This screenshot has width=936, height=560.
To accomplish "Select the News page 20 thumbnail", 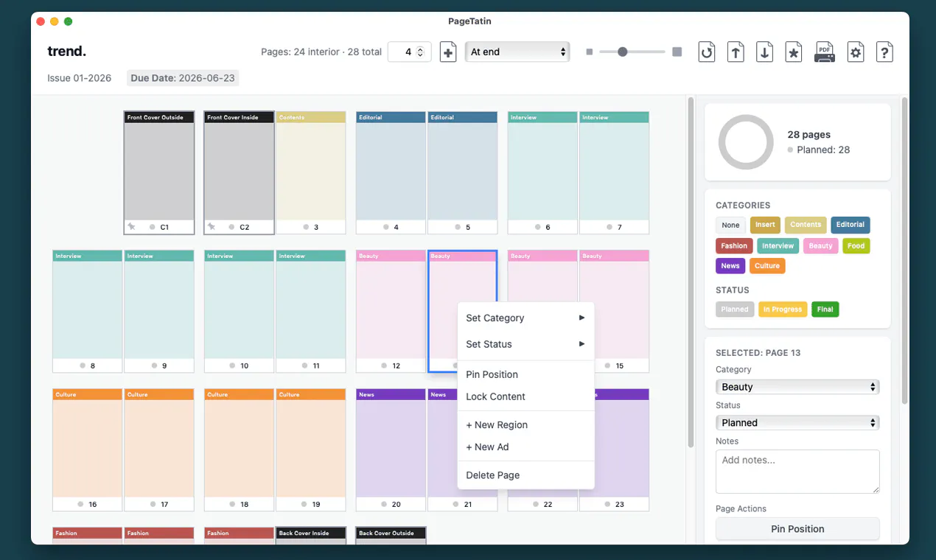I will [x=391, y=449].
